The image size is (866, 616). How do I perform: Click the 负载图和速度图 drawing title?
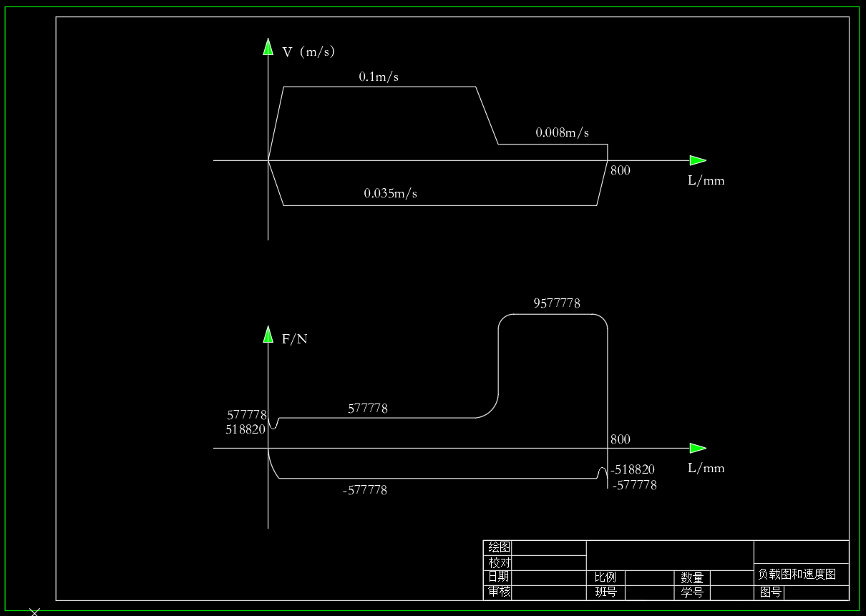(x=797, y=574)
